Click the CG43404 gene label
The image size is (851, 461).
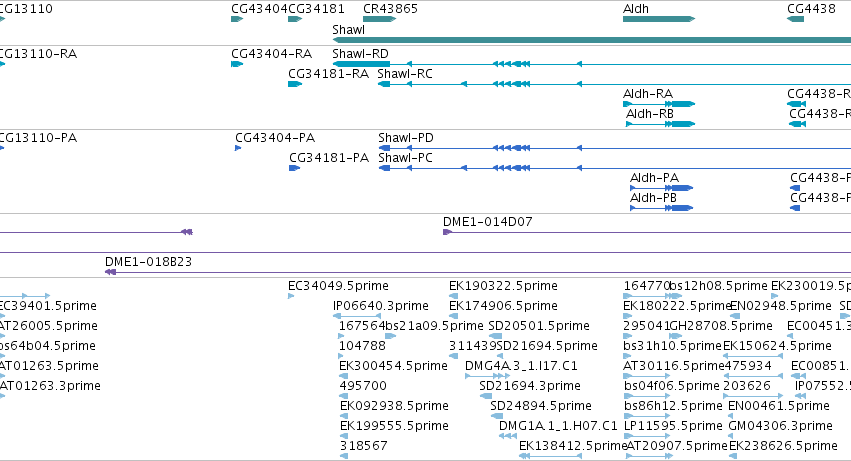click(x=259, y=9)
